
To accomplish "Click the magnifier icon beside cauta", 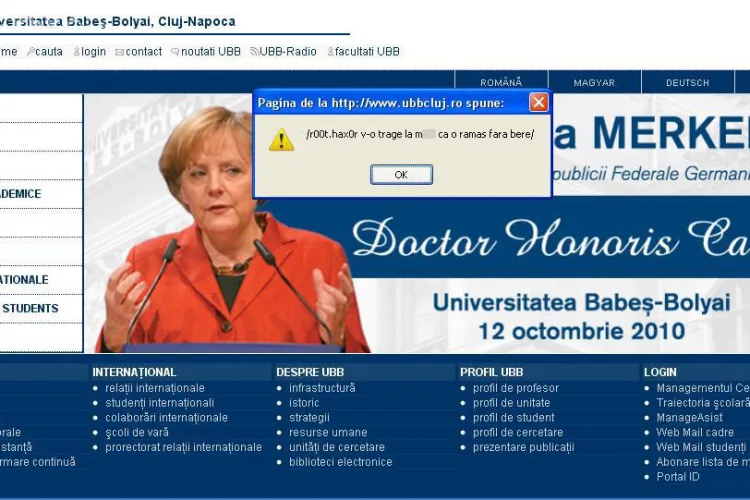I will click(31, 52).
